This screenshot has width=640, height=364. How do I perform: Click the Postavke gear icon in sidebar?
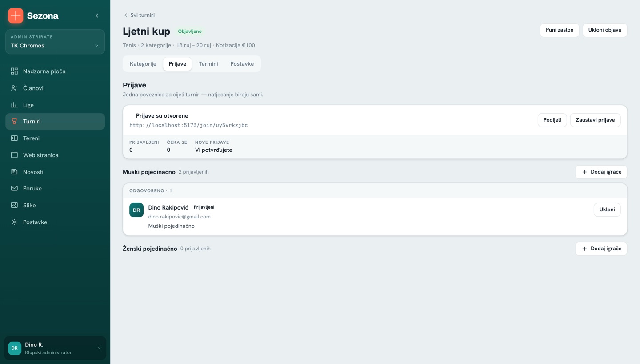point(14,222)
